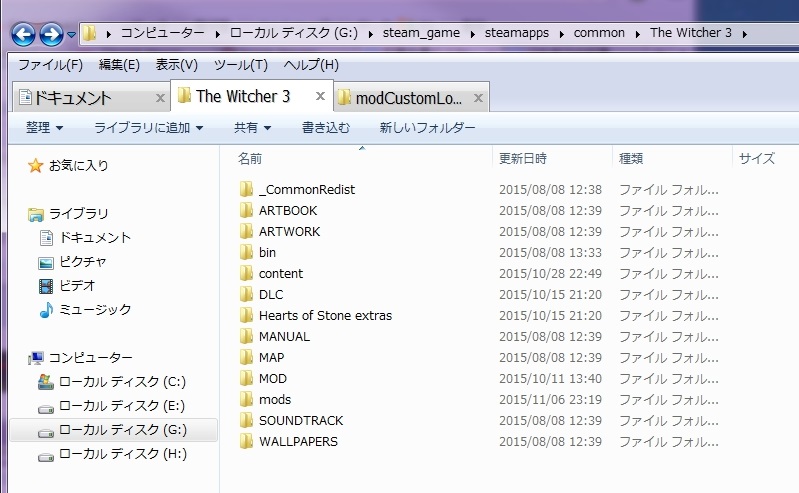Click the ライブラリ icon in the sidebar
Image resolution: width=799 pixels, height=493 pixels.
click(x=36, y=214)
